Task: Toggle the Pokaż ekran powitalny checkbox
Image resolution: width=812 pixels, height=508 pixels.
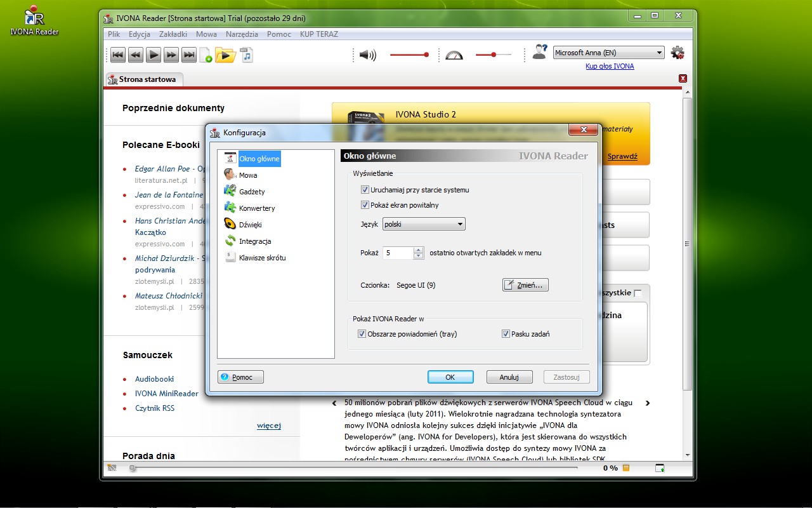Action: (365, 205)
